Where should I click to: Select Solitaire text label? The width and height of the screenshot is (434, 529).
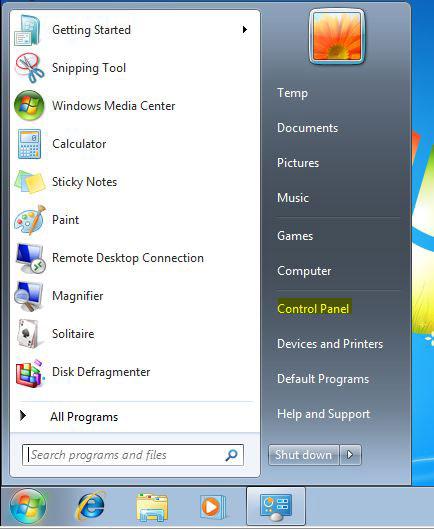pos(73,334)
